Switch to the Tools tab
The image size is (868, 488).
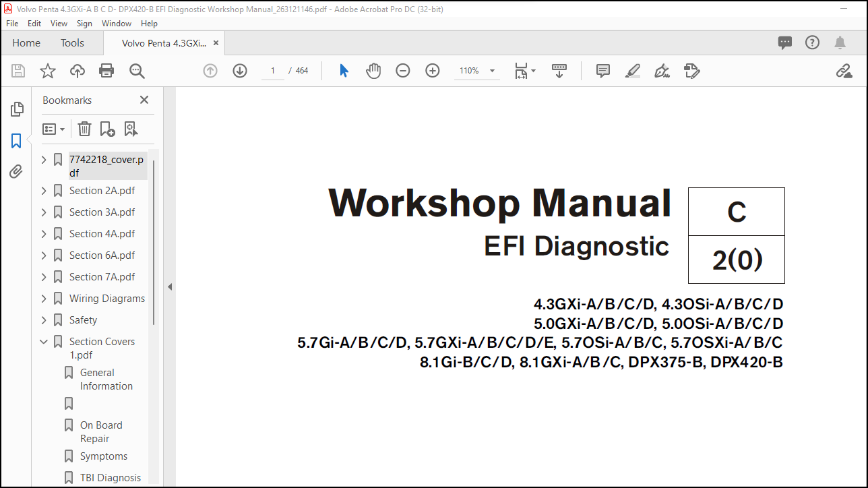[72, 42]
